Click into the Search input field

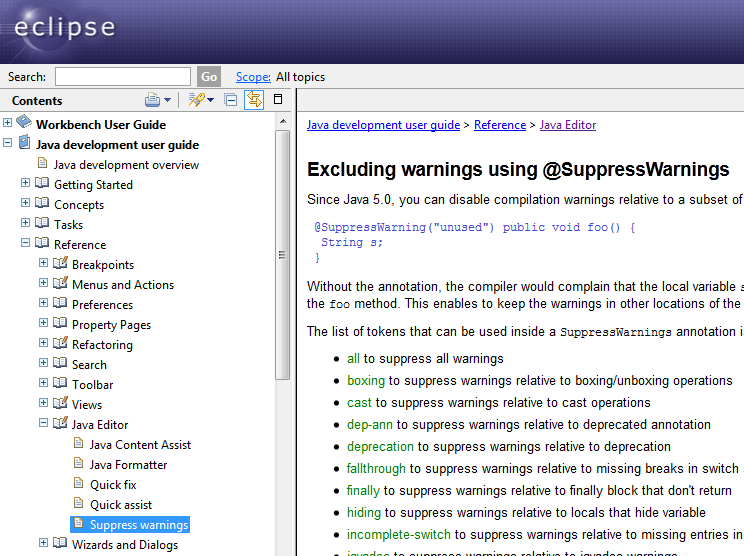coord(123,76)
